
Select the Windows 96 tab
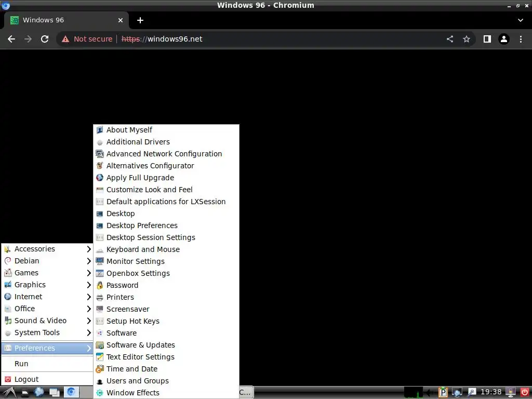(x=66, y=20)
